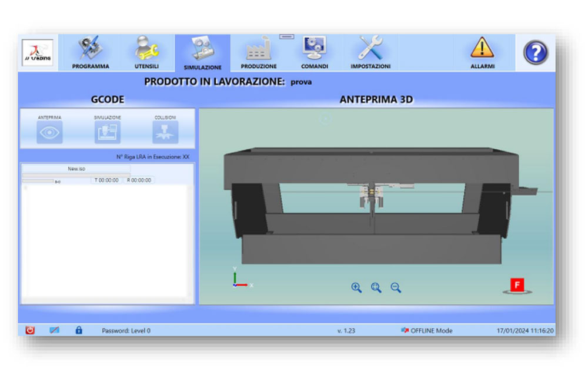Image resolution: width=588 pixels, height=382 pixels.
Task: Click the Comandi monitor icon
Action: click(x=314, y=53)
